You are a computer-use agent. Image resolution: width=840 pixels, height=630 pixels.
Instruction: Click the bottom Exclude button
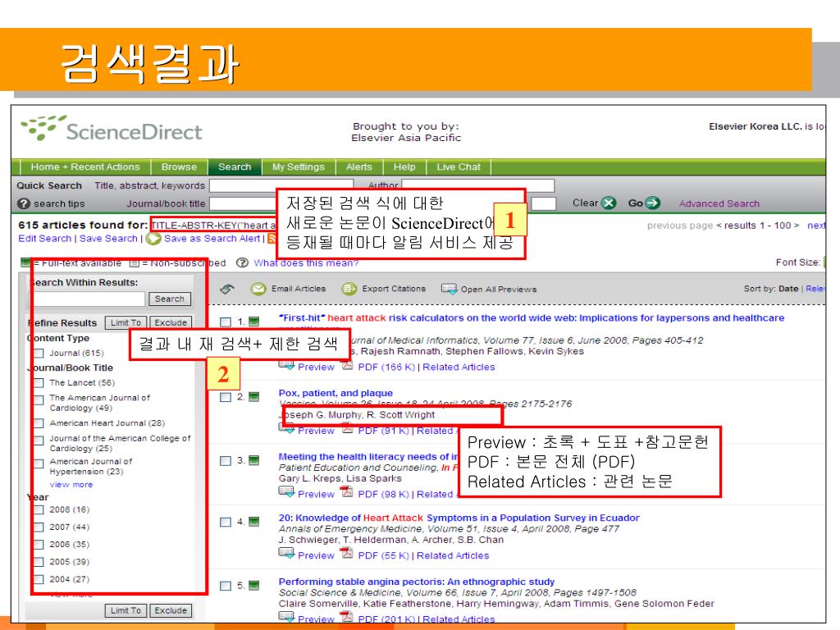(171, 610)
